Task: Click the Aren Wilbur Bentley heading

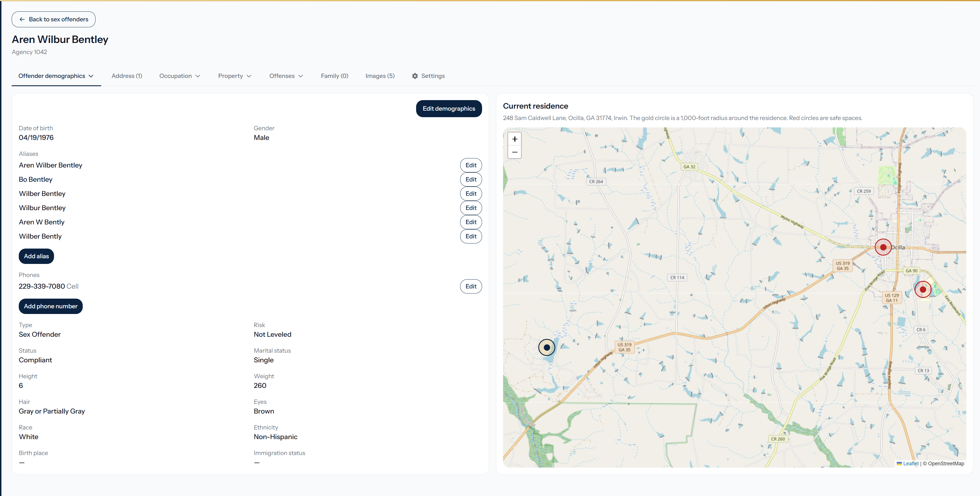Action: click(60, 39)
